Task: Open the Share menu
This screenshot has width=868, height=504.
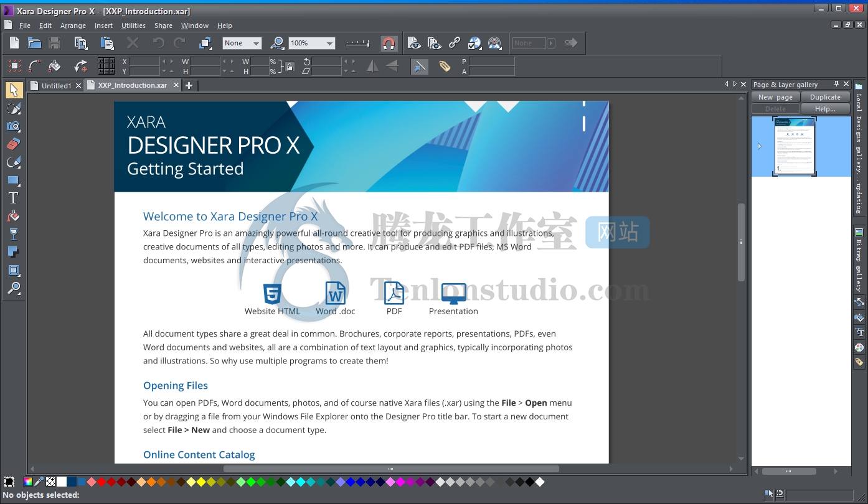Action: tap(163, 26)
